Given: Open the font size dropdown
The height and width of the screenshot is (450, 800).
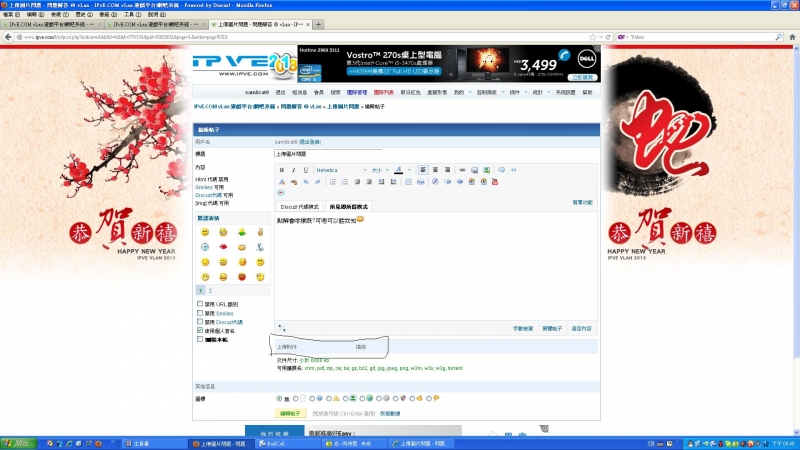Looking at the screenshot, I should click(380, 170).
